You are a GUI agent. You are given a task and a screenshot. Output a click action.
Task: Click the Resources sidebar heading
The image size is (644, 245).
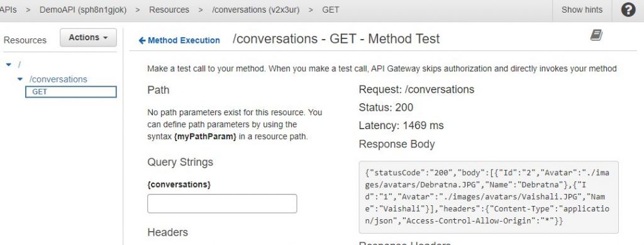[x=25, y=40]
